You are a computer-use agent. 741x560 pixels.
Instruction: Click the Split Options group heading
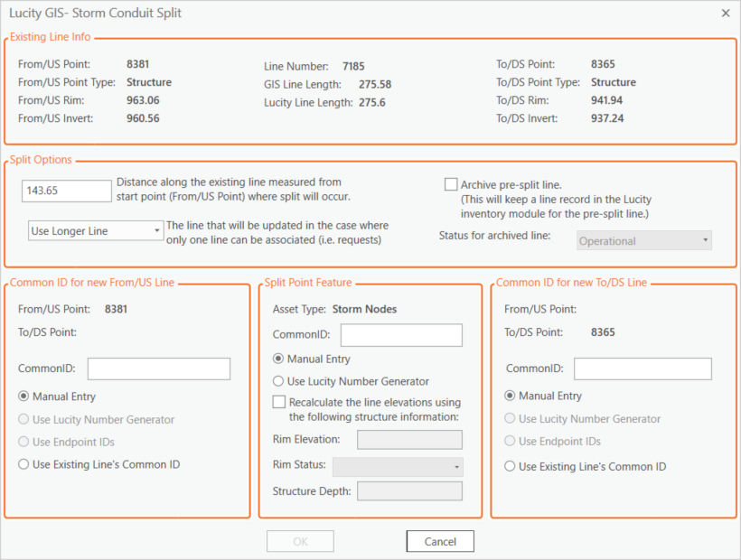click(x=41, y=160)
